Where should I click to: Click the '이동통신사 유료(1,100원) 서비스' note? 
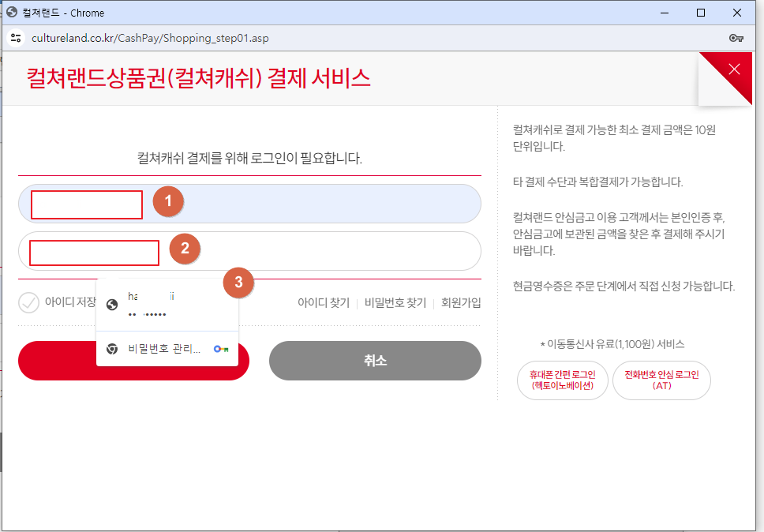point(612,344)
